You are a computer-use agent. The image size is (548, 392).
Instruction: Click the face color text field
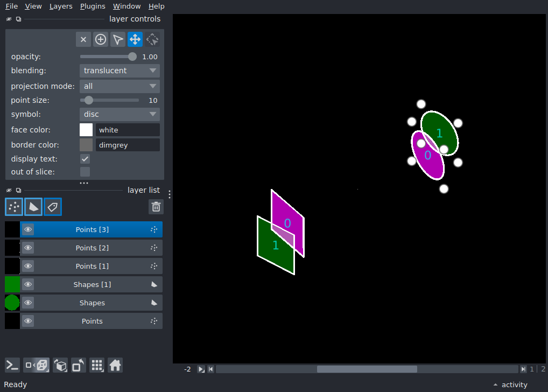(128, 130)
